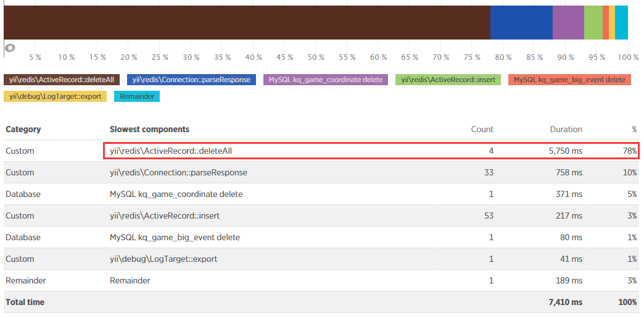Open the yii\redis\Connection::parseResponse table row
This screenshot has width=644, height=318.
pyautogui.click(x=321, y=172)
